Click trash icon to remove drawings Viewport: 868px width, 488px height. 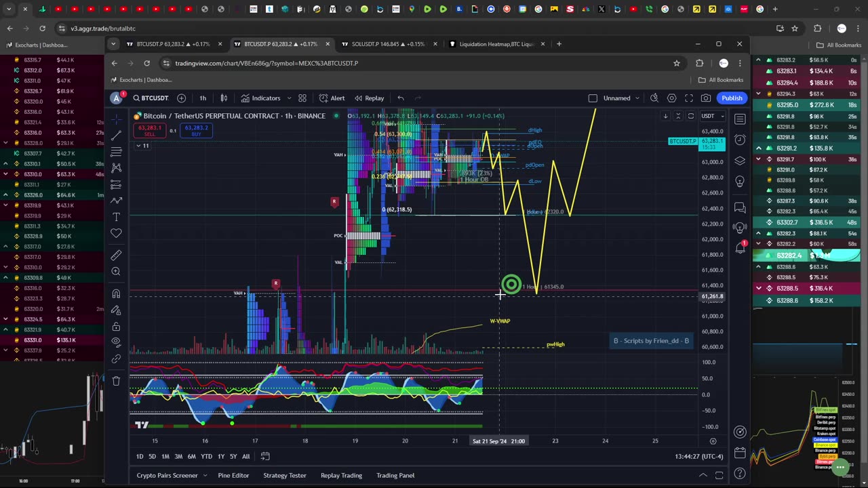tap(116, 381)
